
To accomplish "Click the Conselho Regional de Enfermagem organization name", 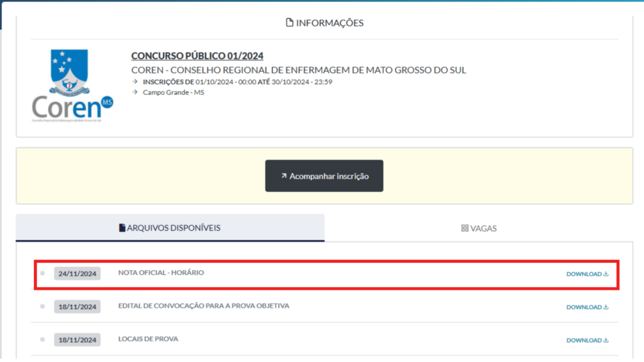I will pyautogui.click(x=299, y=70).
